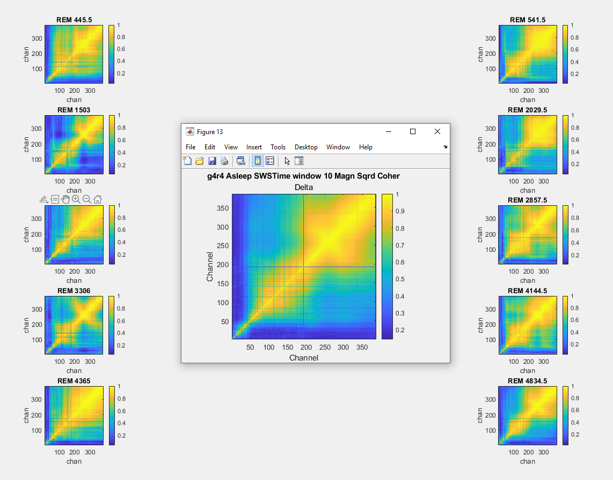The height and width of the screenshot is (480, 613).
Task: Minimize the Figure 13 window
Action: 388,132
